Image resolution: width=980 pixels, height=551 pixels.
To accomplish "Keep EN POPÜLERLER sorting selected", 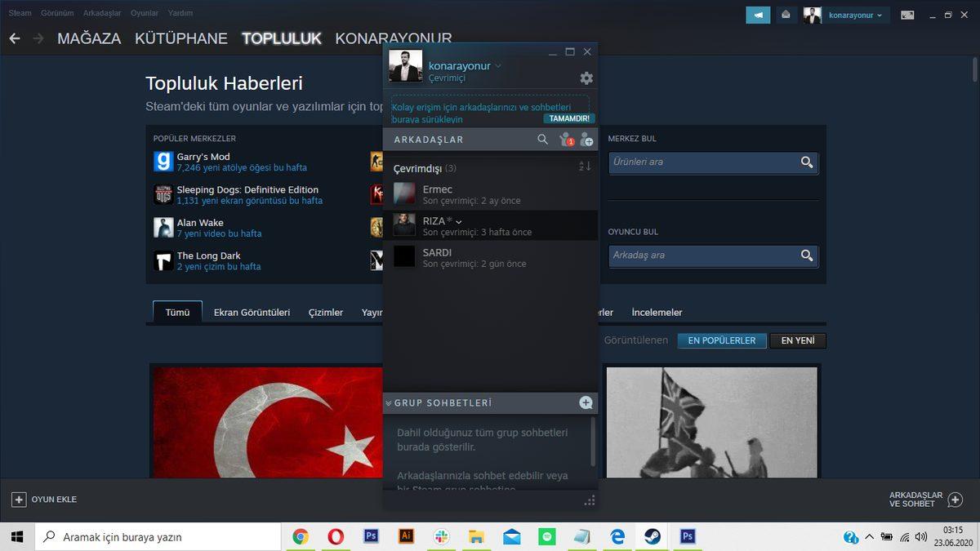I will [x=721, y=340].
